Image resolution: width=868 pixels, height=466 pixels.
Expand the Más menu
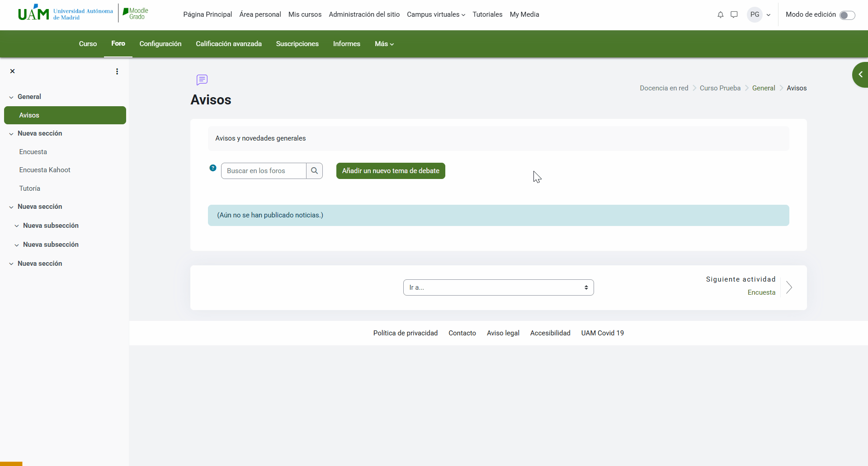[384, 44]
